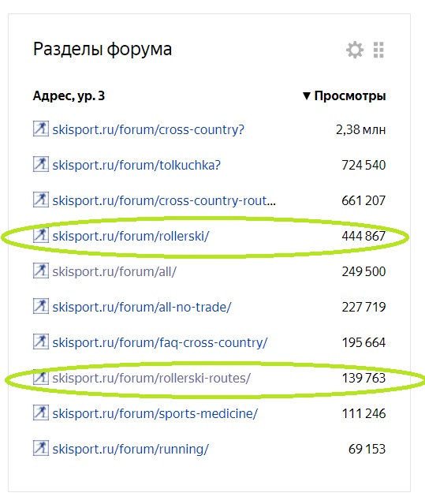This screenshot has height=504, width=425.
Task: Click the grid drag handle icon
Action: 378,50
